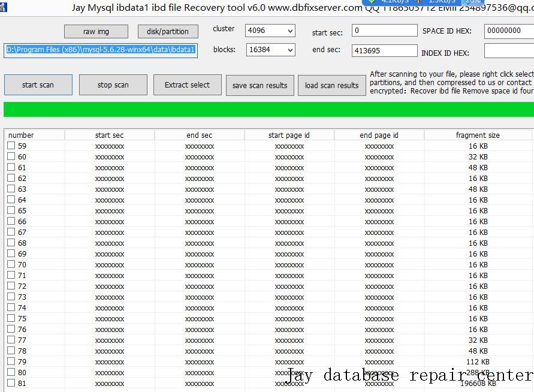Open the disk/partition selector button

pos(168,32)
